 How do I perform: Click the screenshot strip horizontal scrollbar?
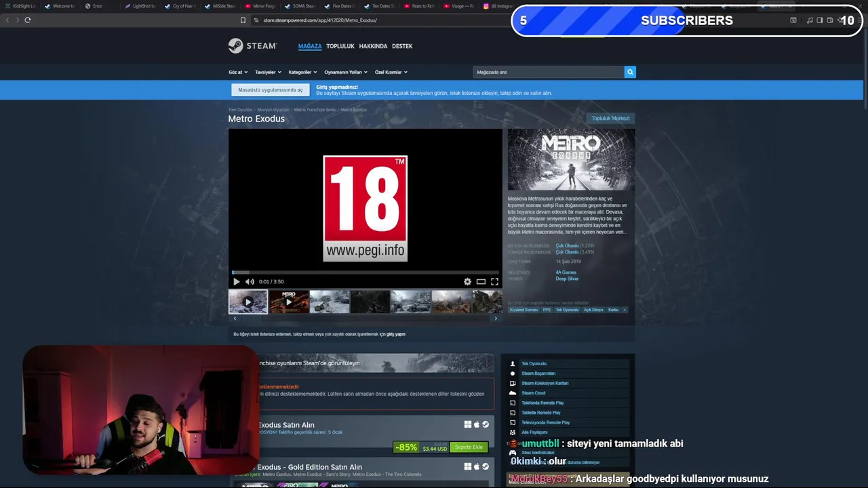pyautogui.click(x=365, y=318)
